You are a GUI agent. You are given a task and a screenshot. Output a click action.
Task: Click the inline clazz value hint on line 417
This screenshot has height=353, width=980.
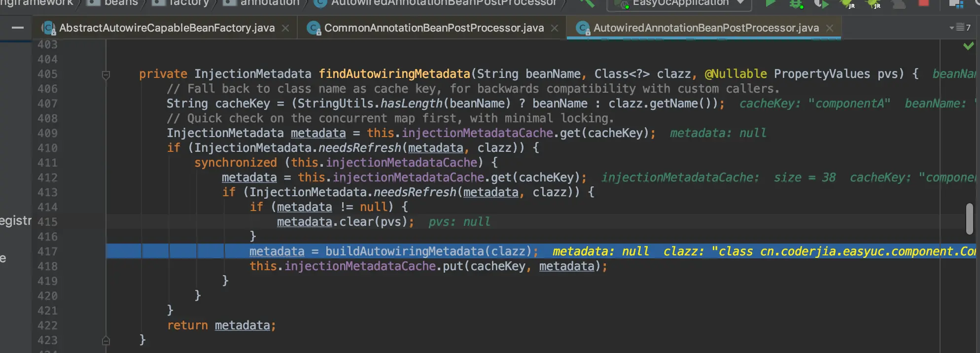coord(819,251)
